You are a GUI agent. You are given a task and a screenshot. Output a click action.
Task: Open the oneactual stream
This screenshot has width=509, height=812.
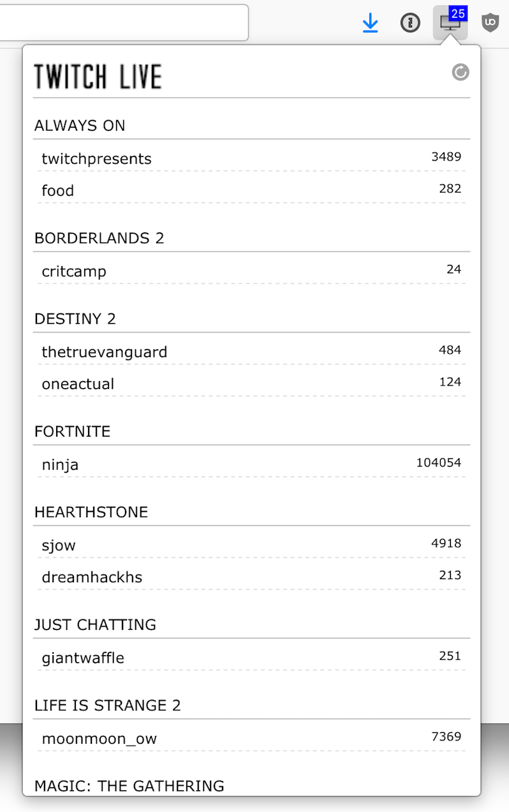251,382
